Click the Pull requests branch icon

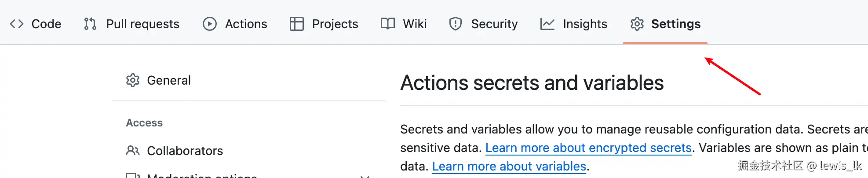coord(90,24)
